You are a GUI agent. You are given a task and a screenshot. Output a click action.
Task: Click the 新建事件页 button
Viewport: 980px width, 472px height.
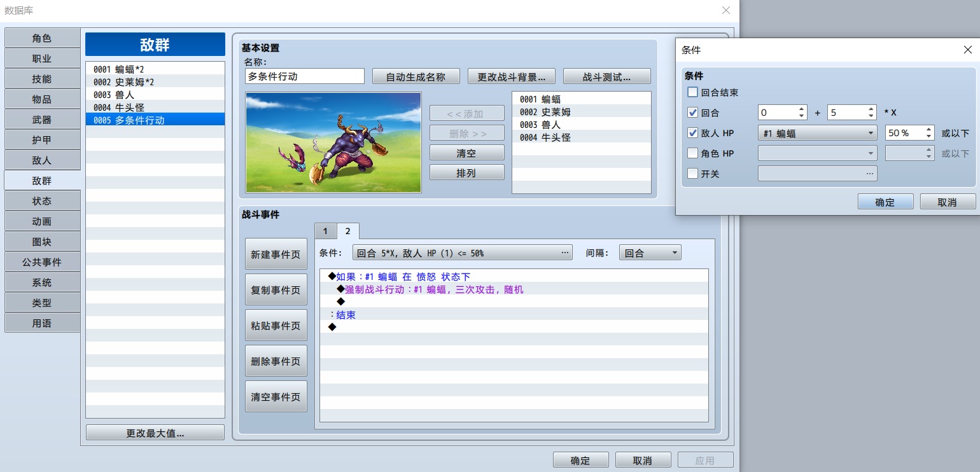click(x=276, y=254)
